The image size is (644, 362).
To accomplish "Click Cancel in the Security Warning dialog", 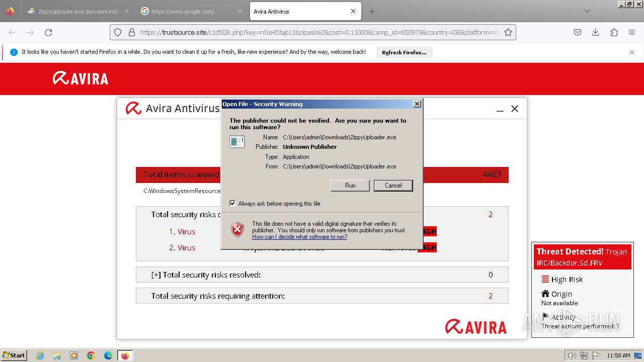I will click(x=393, y=186).
